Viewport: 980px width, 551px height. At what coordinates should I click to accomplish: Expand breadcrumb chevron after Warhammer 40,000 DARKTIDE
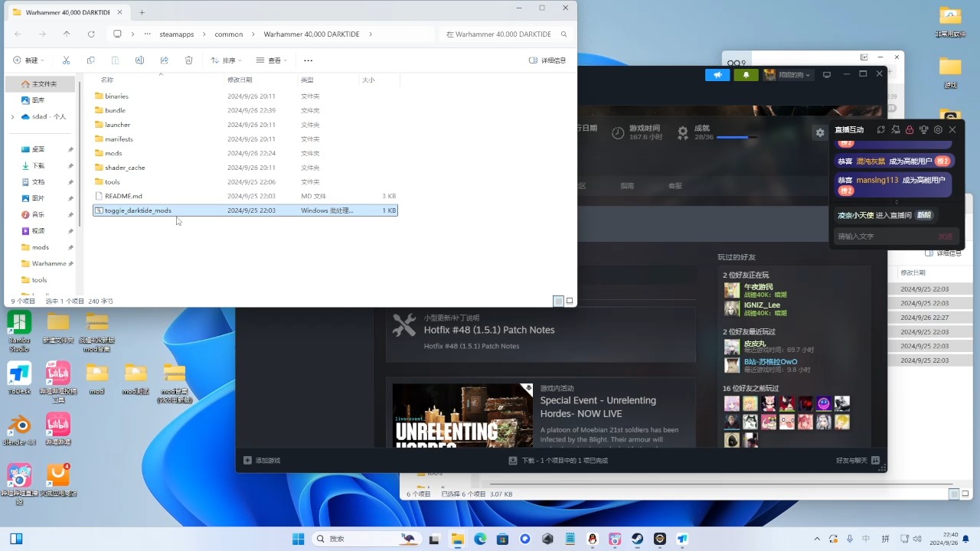pos(371,34)
